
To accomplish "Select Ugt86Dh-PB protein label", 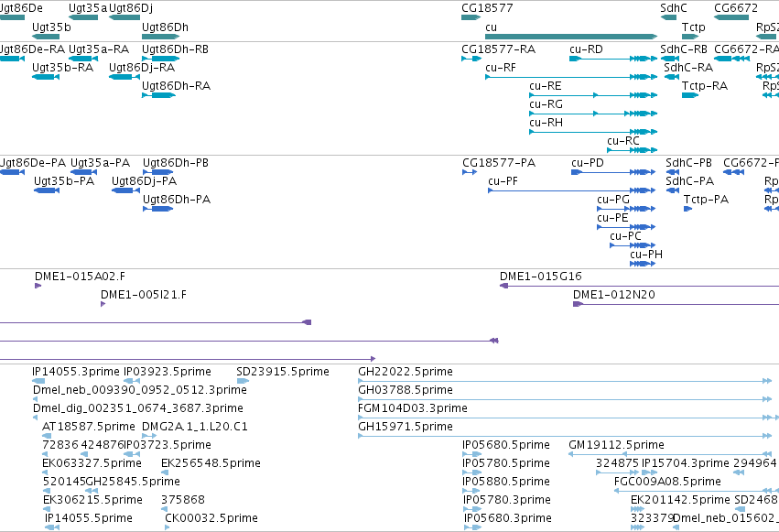I will 176,163.
